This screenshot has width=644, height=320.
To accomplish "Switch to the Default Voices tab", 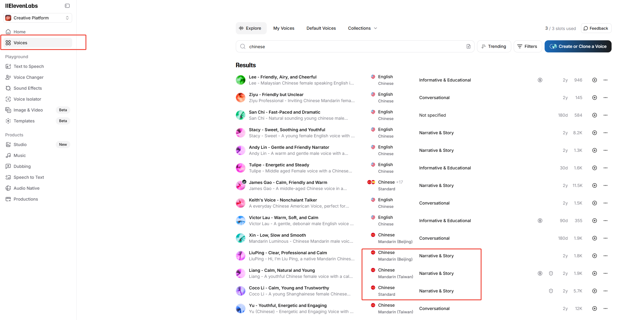I will [x=321, y=28].
